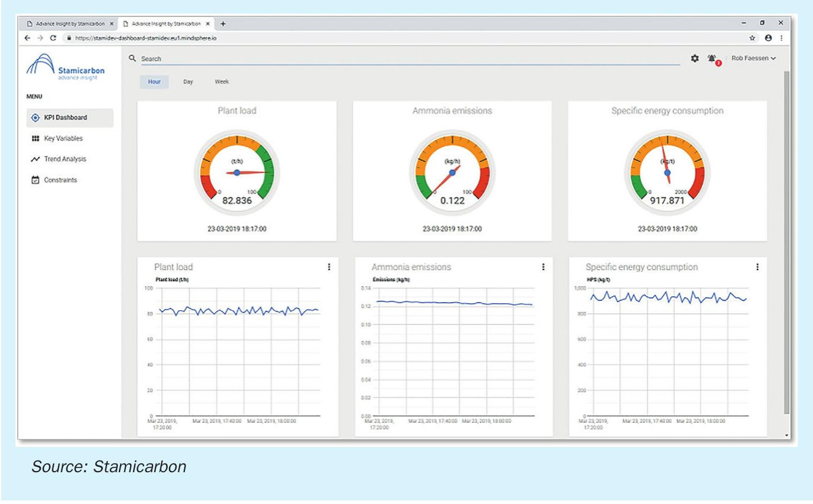Click the Trend Analysis line icon
The height and width of the screenshot is (504, 813).
coord(35,160)
